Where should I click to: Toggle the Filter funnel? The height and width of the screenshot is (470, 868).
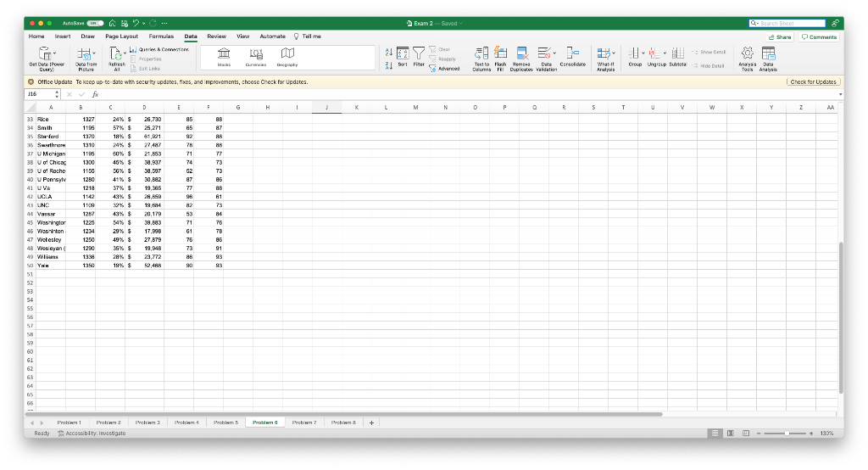coord(419,57)
